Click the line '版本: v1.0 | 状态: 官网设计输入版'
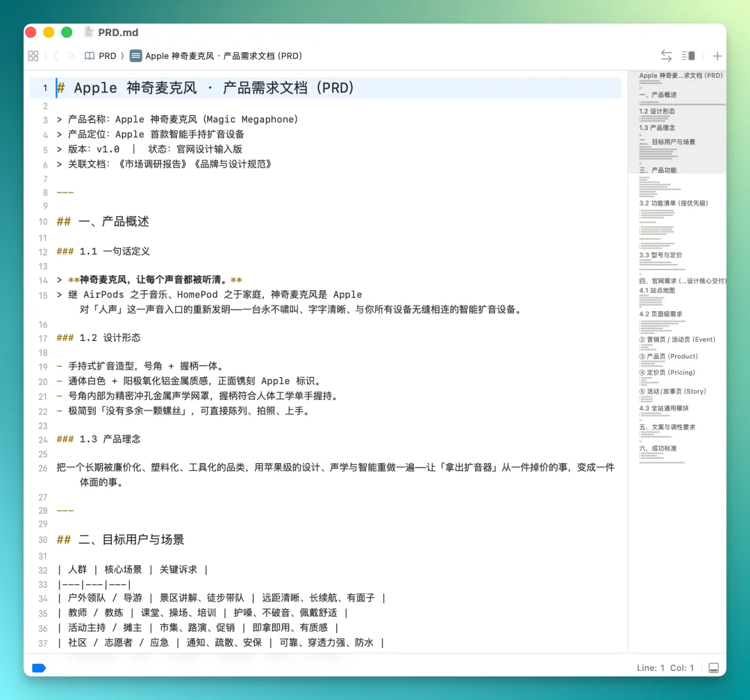Screen dimensions: 750x700 150,149
